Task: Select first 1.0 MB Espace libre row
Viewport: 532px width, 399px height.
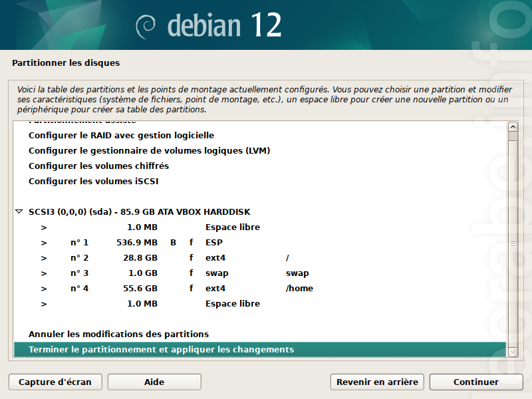Action: [x=260, y=227]
